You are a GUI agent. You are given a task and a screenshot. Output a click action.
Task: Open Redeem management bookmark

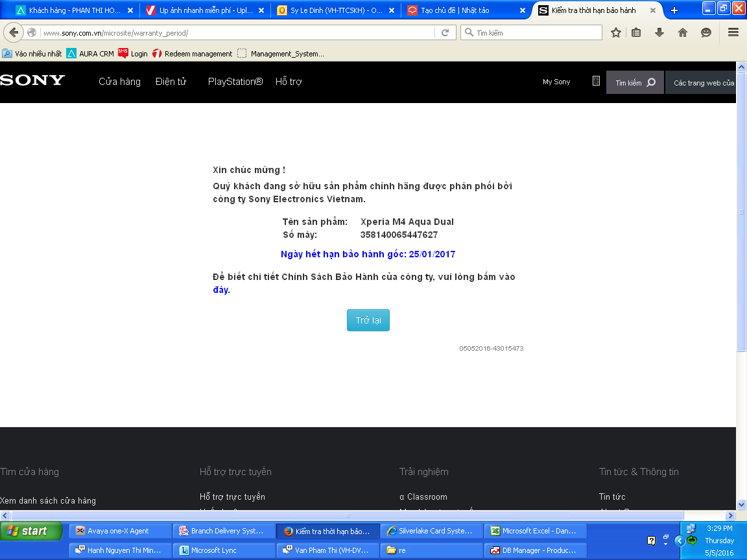(193, 54)
